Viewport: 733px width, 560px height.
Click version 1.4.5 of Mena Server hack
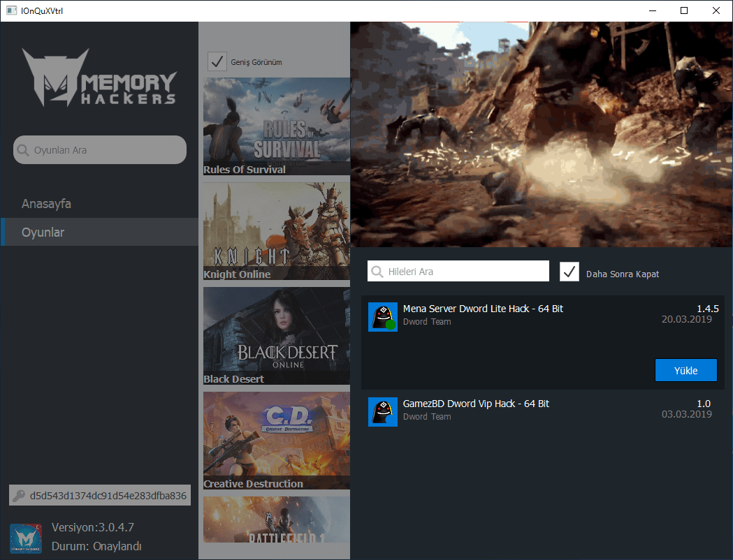coord(708,309)
